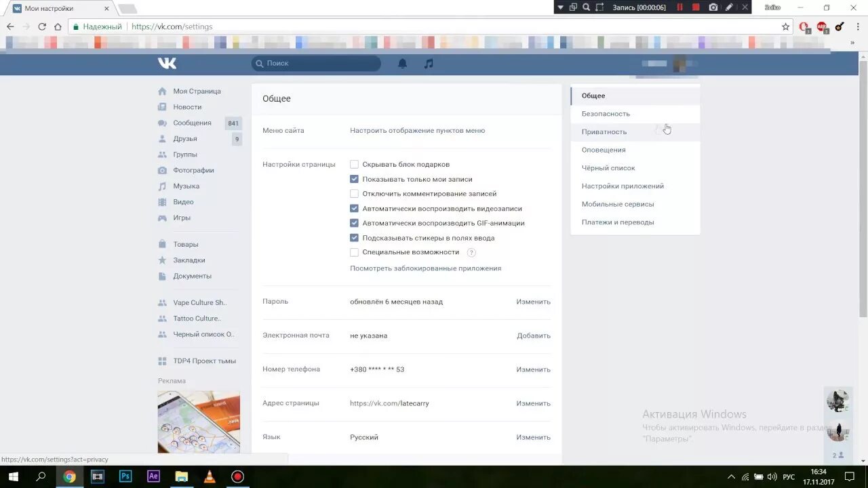Open Chrome three-dot menu
This screenshot has width=868, height=488.
856,26
